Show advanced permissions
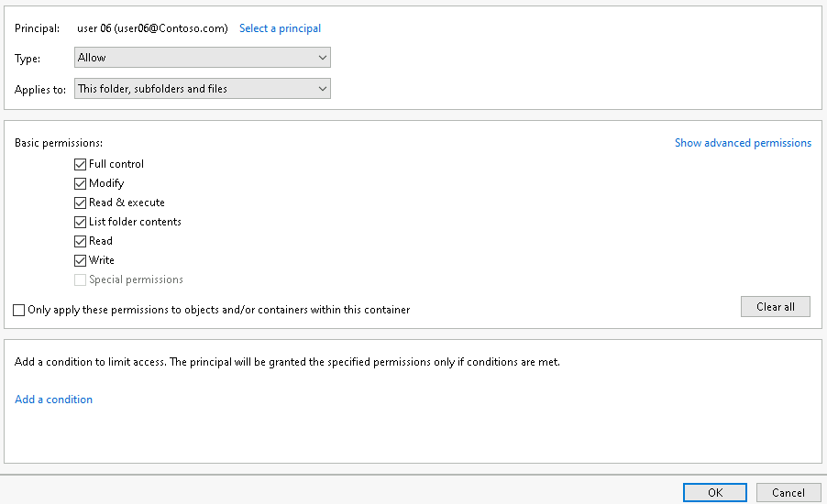Viewport: 827px width, 504px height. pyautogui.click(x=744, y=143)
